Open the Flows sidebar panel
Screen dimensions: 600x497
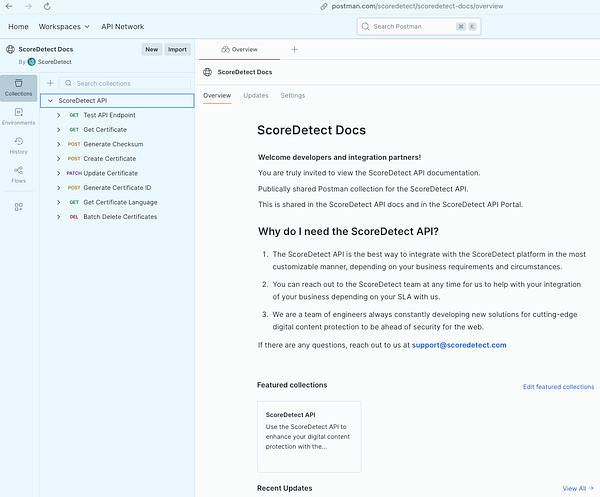[18, 175]
